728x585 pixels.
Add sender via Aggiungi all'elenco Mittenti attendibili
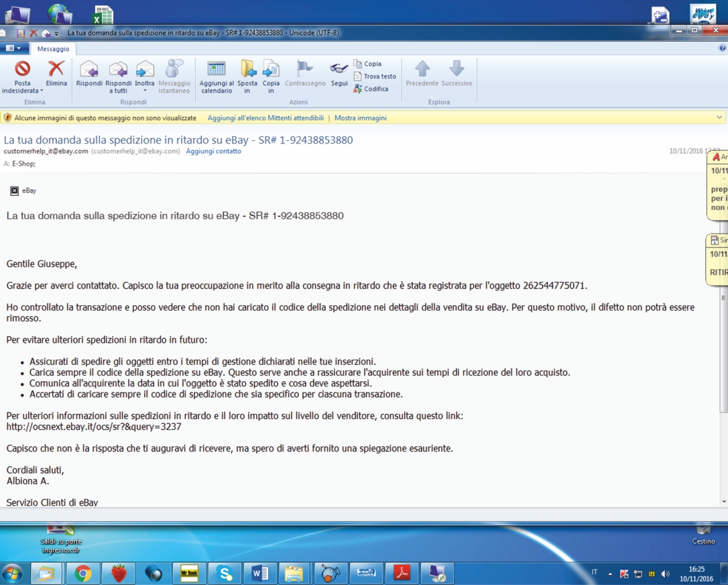tap(265, 118)
